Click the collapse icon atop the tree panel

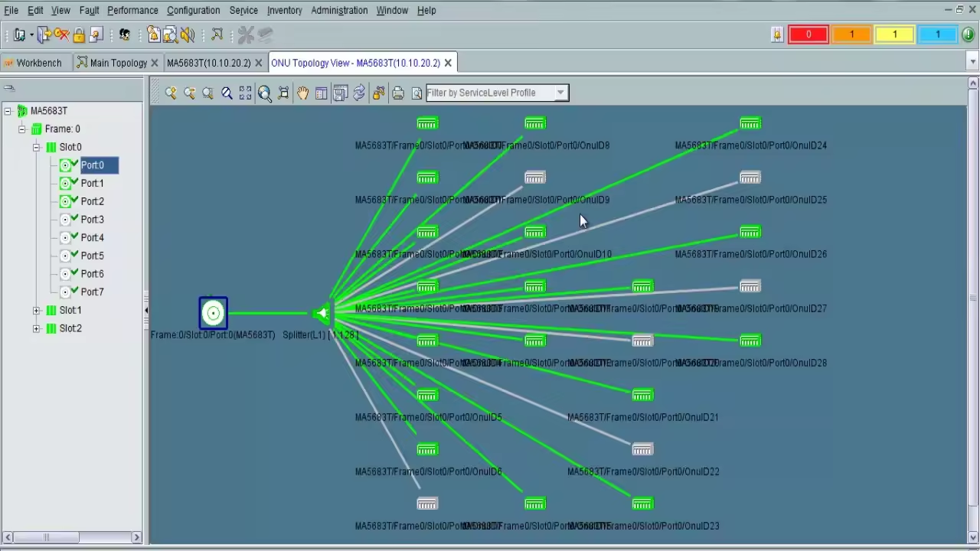pyautogui.click(x=9, y=88)
